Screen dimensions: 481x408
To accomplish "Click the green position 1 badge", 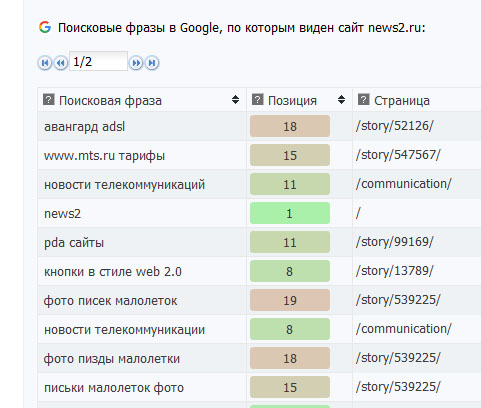I will pyautogui.click(x=290, y=213).
